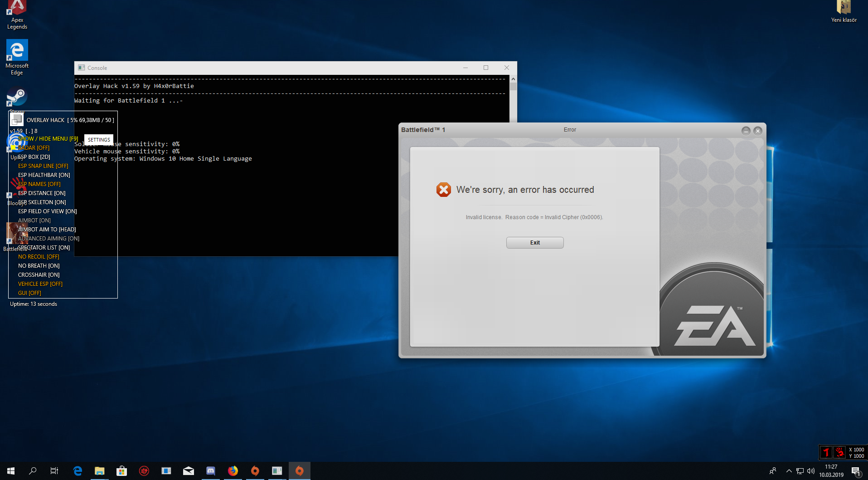Open the Yeni klasör desktop folder

[844, 12]
